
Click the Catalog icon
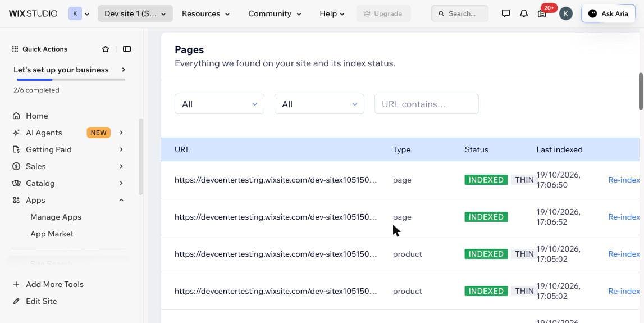(16, 183)
